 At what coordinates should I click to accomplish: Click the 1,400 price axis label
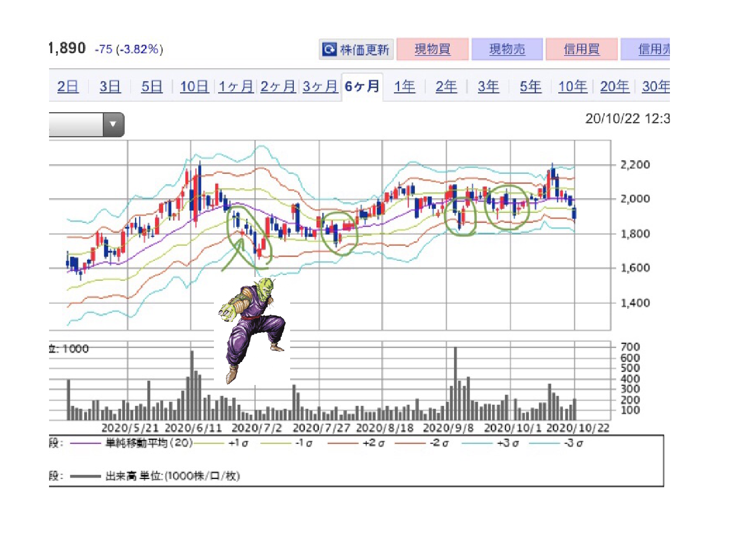[635, 303]
